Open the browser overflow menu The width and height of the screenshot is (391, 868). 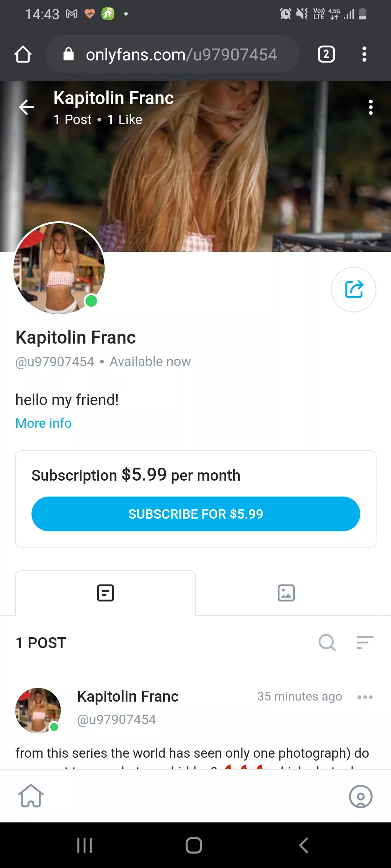364,54
